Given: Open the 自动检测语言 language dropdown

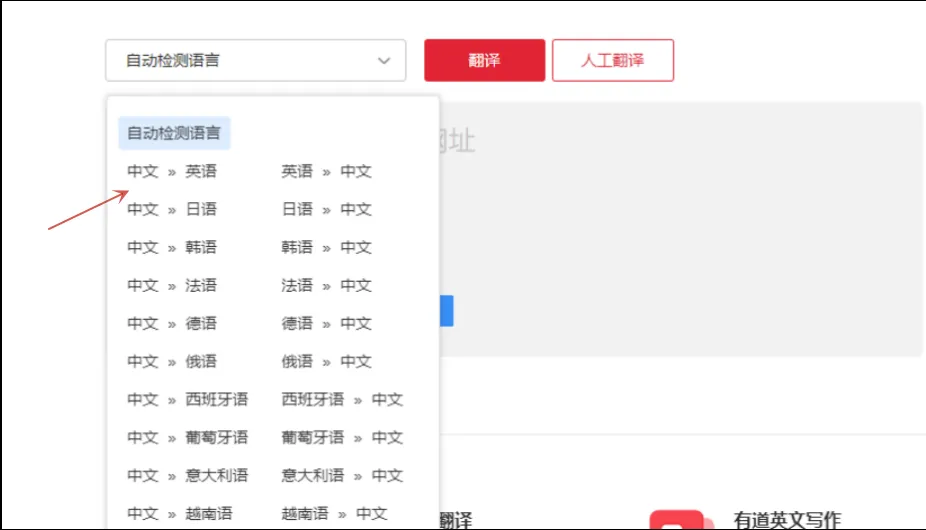Looking at the screenshot, I should click(x=255, y=60).
